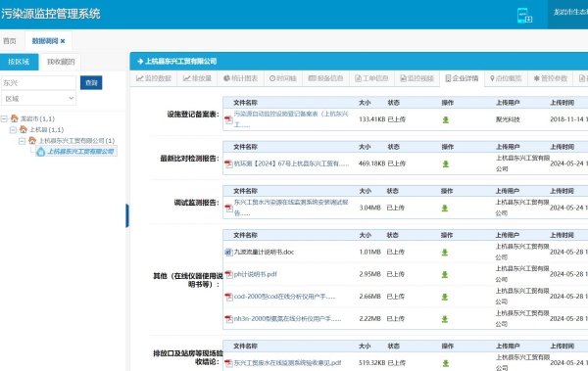This screenshot has height=371, width=588.
Task: Select the 数据查询 tab
Action: (45, 41)
